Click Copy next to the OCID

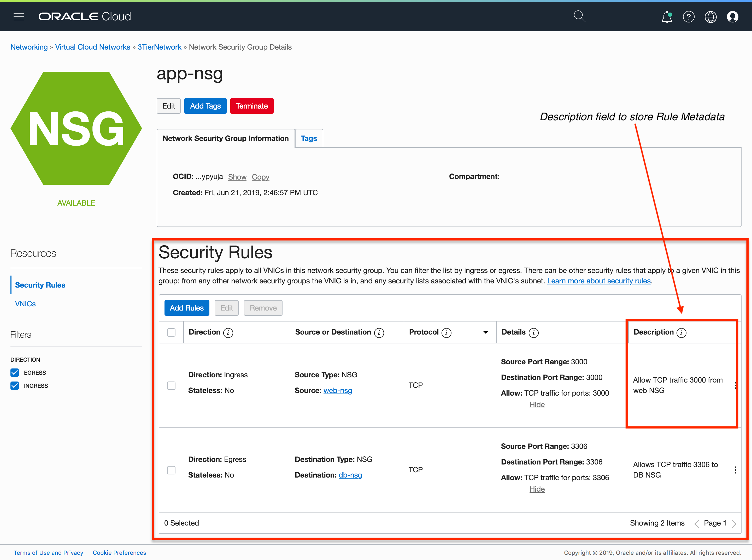(x=260, y=177)
